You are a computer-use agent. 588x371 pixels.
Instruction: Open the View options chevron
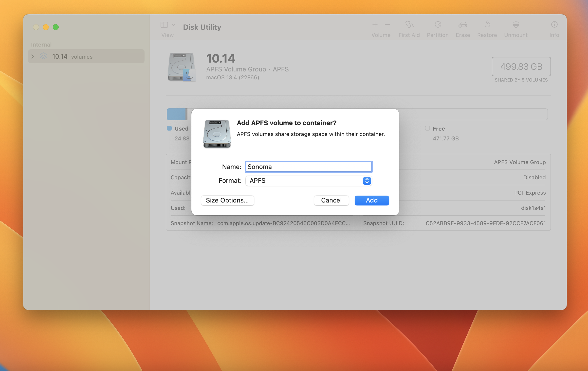173,25
